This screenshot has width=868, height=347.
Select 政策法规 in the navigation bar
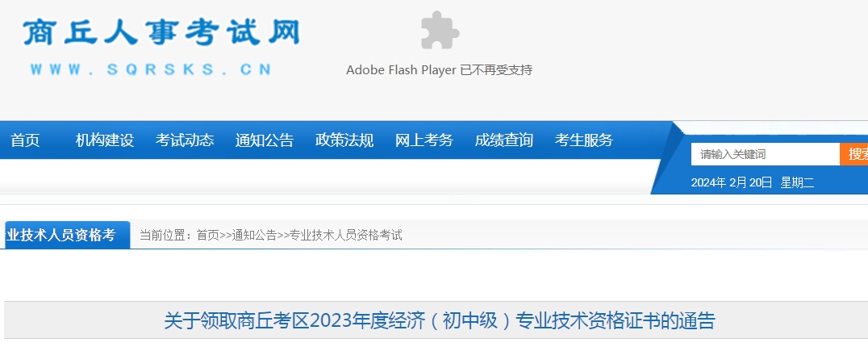[x=344, y=140]
